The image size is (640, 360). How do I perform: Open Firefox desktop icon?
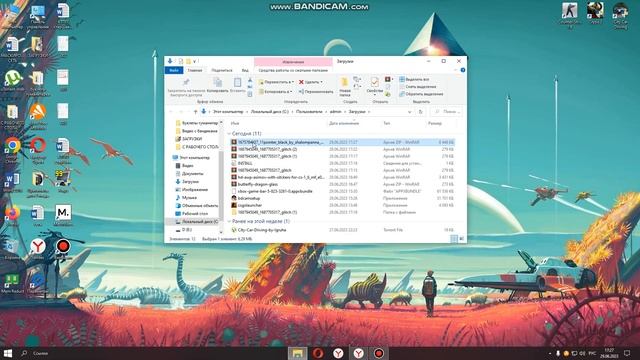pos(13,215)
